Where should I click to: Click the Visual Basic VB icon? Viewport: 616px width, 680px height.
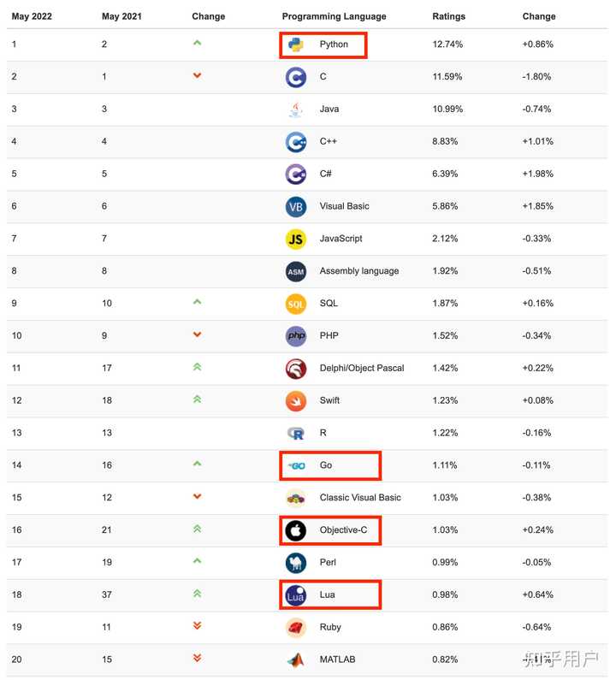point(296,206)
